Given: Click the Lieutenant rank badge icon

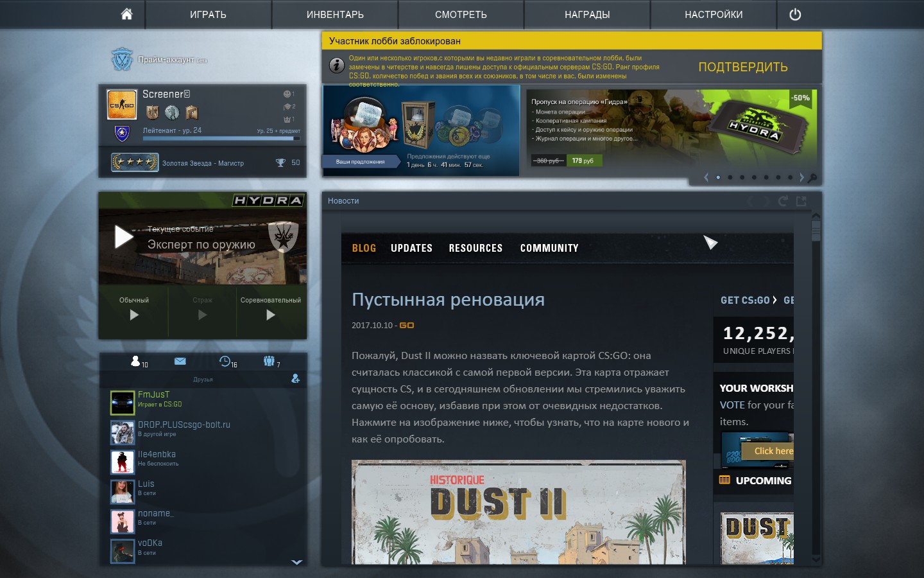Looking at the screenshot, I should pos(122,134).
